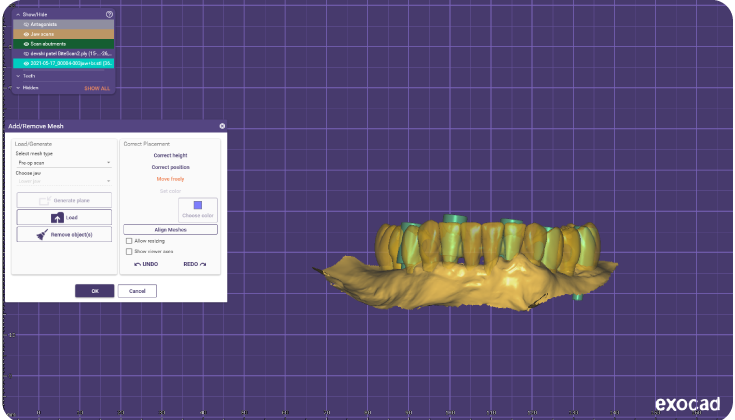Image resolution: width=735 pixels, height=420 pixels.
Task: Select the Correct height option
Action: click(170, 156)
